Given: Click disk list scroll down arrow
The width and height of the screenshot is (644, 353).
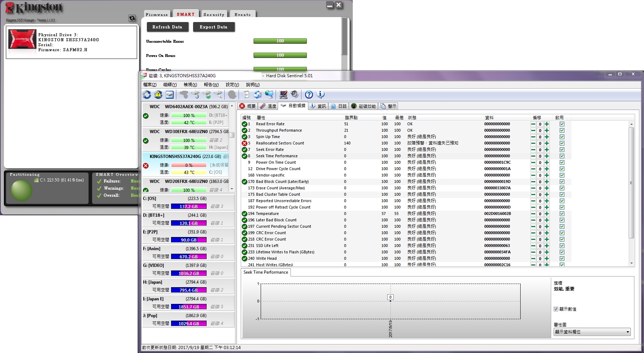Looking at the screenshot, I should click(x=232, y=189).
